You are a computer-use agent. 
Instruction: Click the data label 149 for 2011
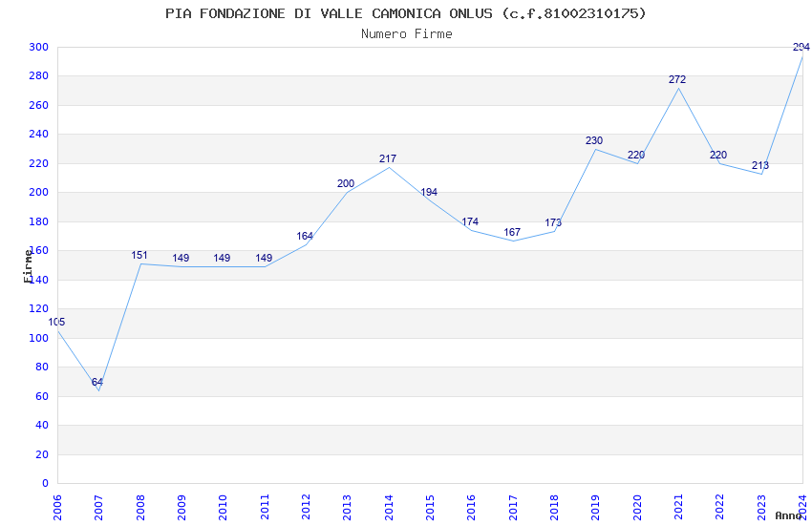point(264,258)
